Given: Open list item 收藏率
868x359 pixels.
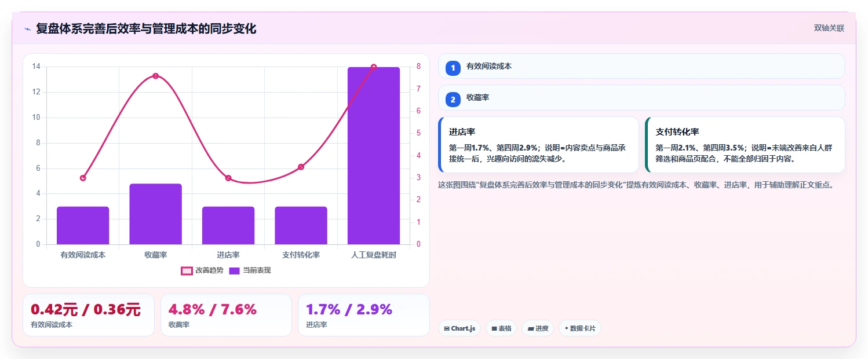Looking at the screenshot, I should pos(641,97).
